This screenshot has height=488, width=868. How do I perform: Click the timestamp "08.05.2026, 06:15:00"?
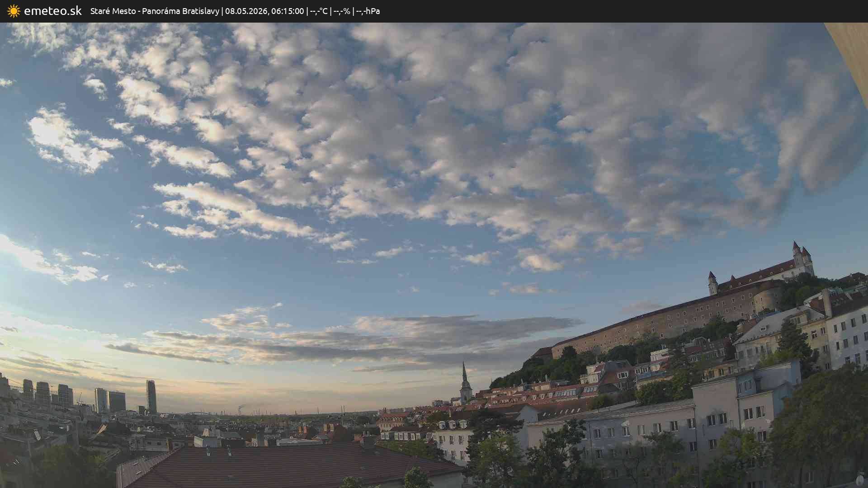[264, 11]
